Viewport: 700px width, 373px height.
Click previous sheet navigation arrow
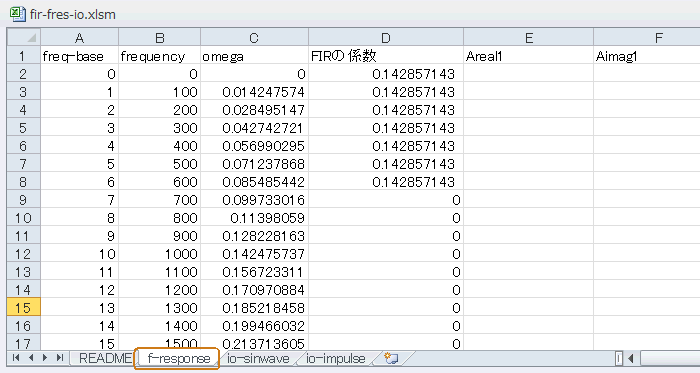(x=31, y=358)
